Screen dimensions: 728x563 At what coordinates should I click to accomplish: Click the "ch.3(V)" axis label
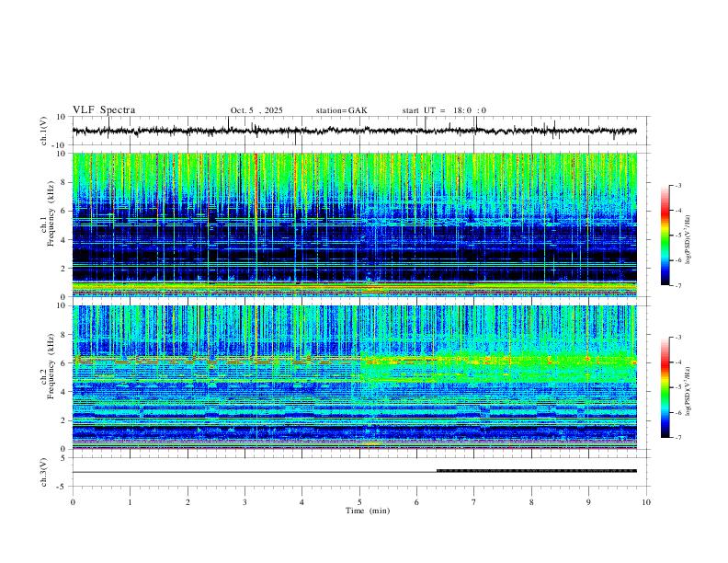44,472
